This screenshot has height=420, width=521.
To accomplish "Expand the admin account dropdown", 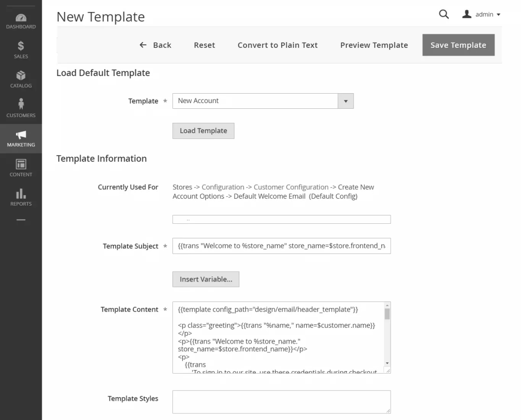I will 499,15.
